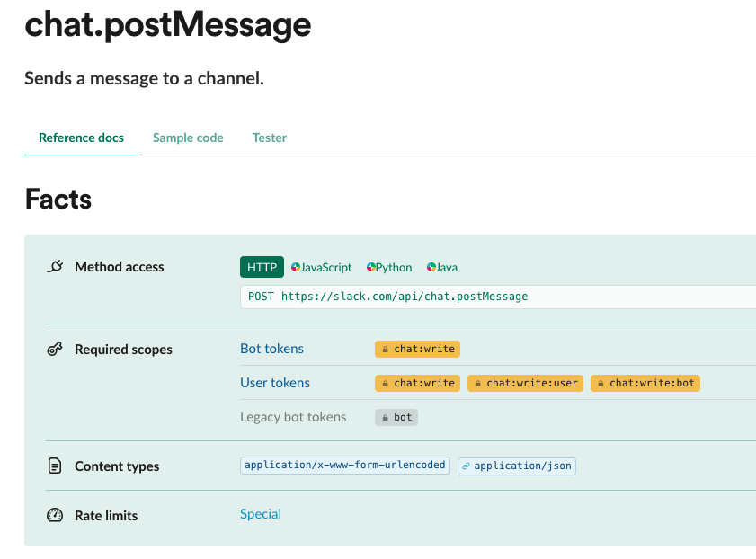Click the key icon beside Required scopes
The height and width of the screenshot is (559, 756).
(55, 349)
